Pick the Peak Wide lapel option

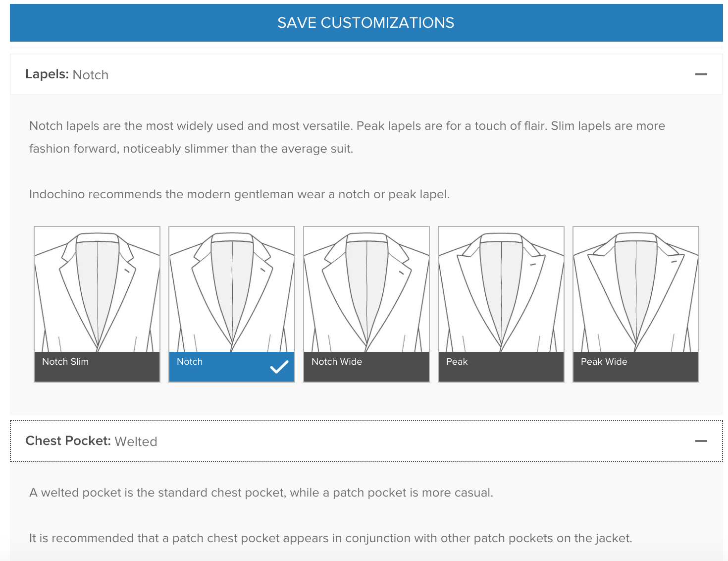pos(636,304)
